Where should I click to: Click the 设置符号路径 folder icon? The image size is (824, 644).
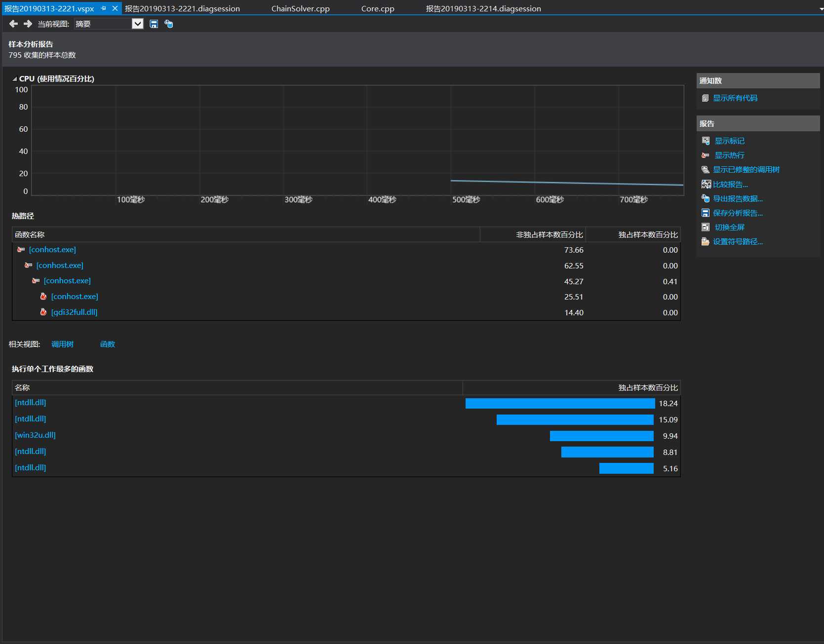tap(706, 242)
